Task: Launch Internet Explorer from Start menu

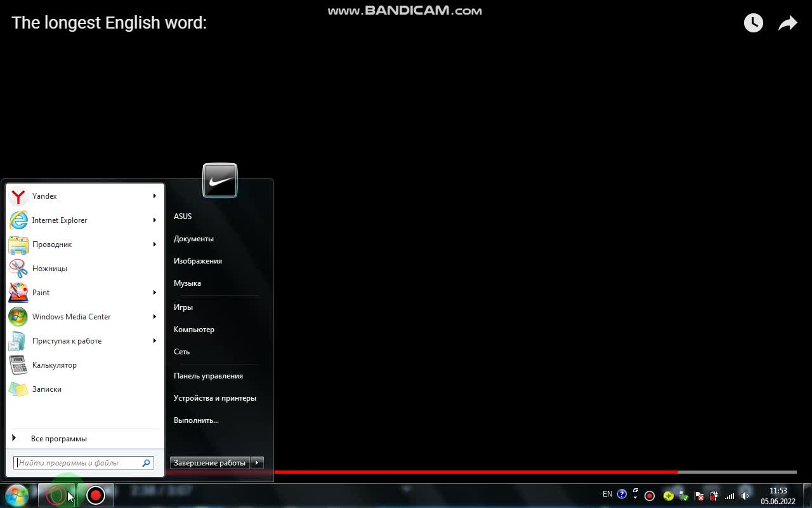Action: 85,220
